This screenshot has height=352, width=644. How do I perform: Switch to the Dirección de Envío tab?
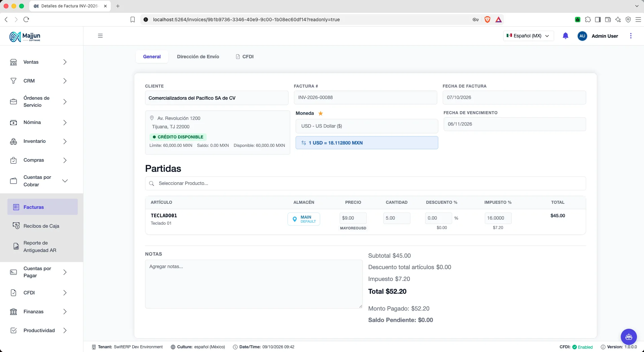tap(198, 57)
